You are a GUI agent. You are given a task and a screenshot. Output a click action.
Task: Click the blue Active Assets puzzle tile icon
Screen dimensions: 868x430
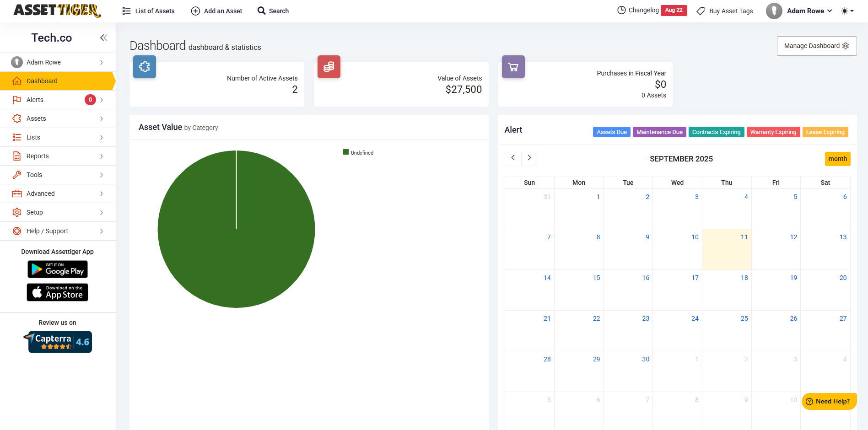coord(145,67)
